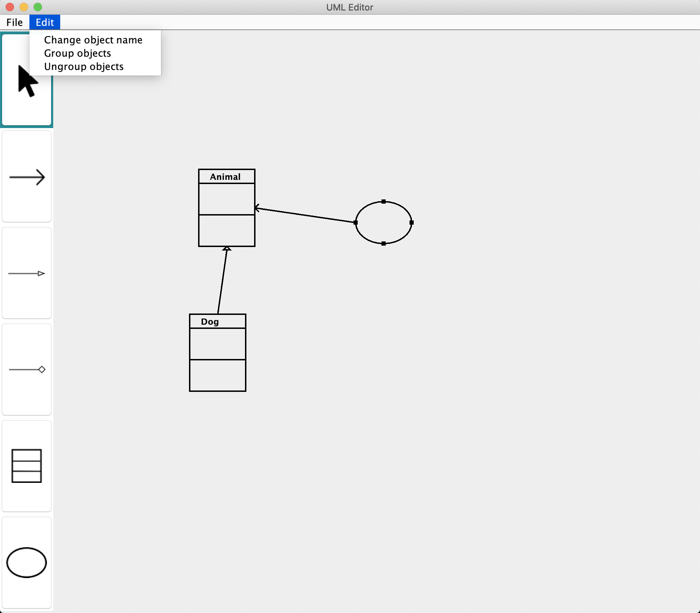Screen dimensions: 700x613
Task: Choose Ungroup objects menu entry
Action: coord(95,66)
